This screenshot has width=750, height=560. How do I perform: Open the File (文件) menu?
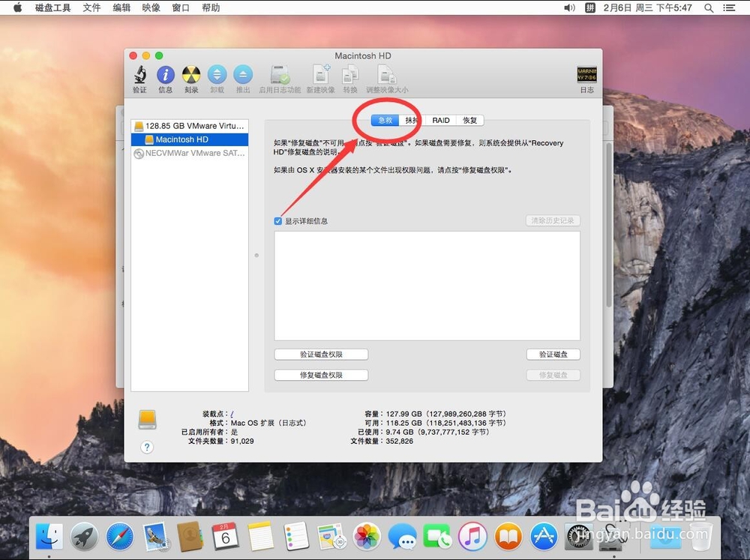[91, 7]
